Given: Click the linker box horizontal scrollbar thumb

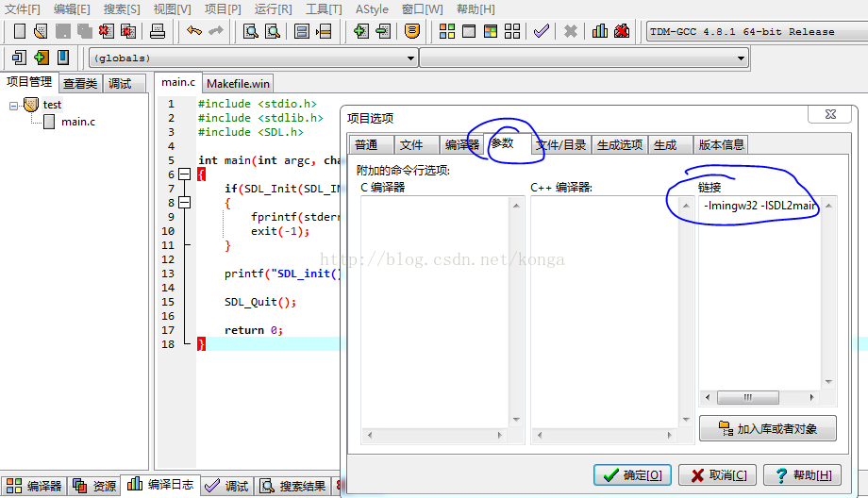Looking at the screenshot, I should [x=748, y=397].
